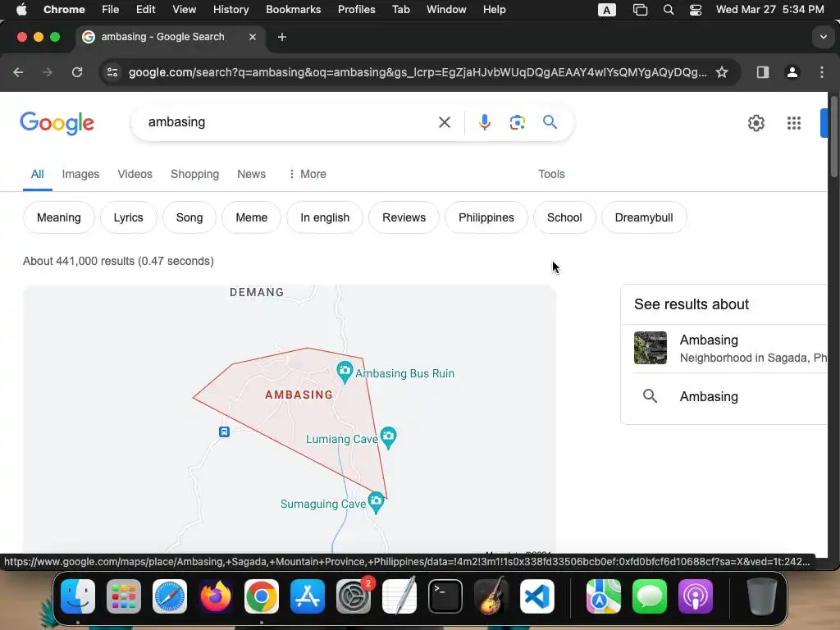The height and width of the screenshot is (630, 840).
Task: Open Chrome three-dot menu
Action: point(822,72)
